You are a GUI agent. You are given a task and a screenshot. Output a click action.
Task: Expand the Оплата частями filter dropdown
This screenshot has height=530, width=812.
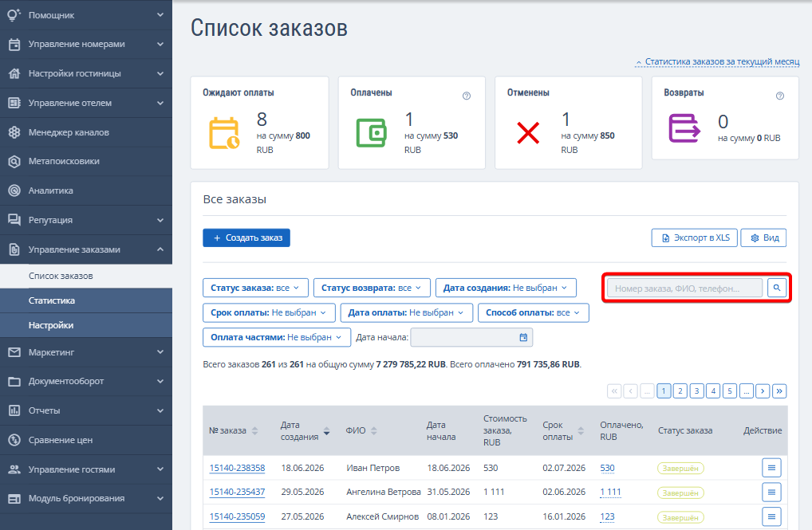pos(277,337)
